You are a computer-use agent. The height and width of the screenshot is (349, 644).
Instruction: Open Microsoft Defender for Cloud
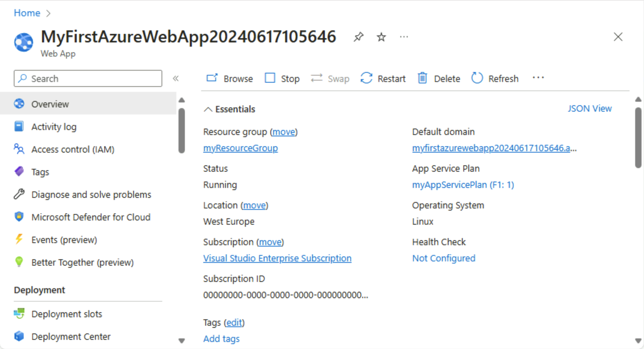point(90,217)
